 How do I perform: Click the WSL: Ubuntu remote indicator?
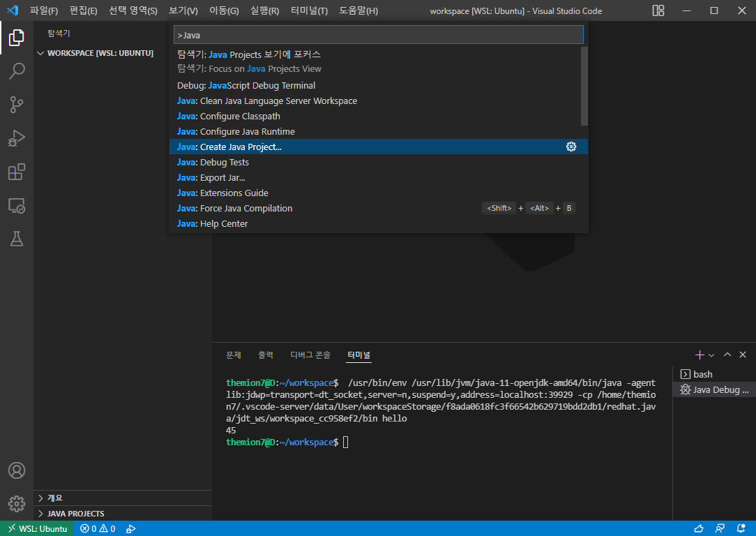(x=37, y=529)
